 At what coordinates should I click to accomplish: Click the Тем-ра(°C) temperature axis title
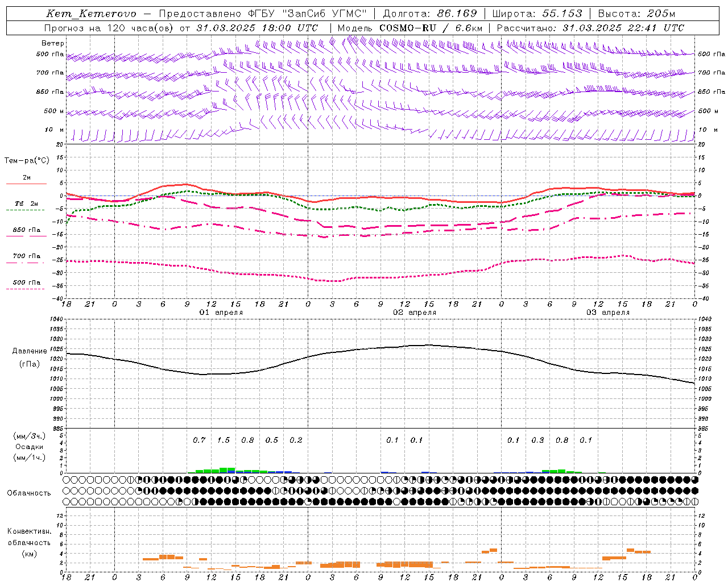[x=27, y=161]
